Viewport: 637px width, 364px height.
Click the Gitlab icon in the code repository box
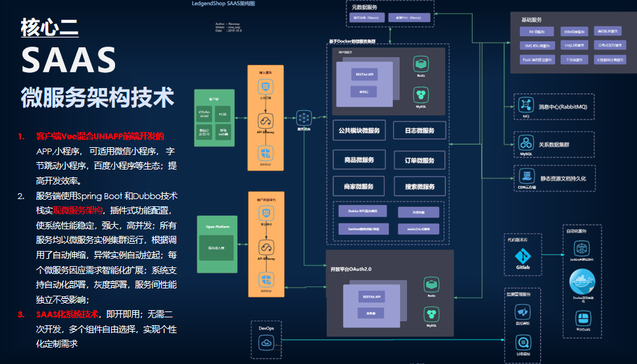tap(523, 257)
